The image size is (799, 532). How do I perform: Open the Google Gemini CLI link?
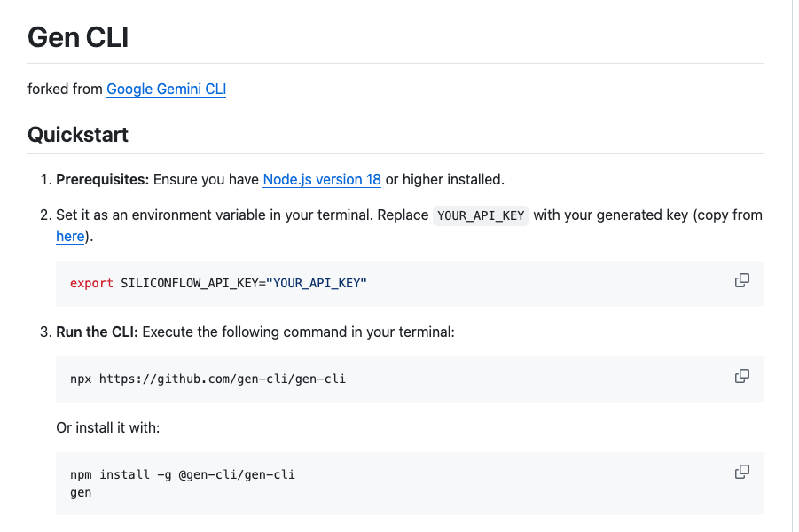click(x=166, y=89)
